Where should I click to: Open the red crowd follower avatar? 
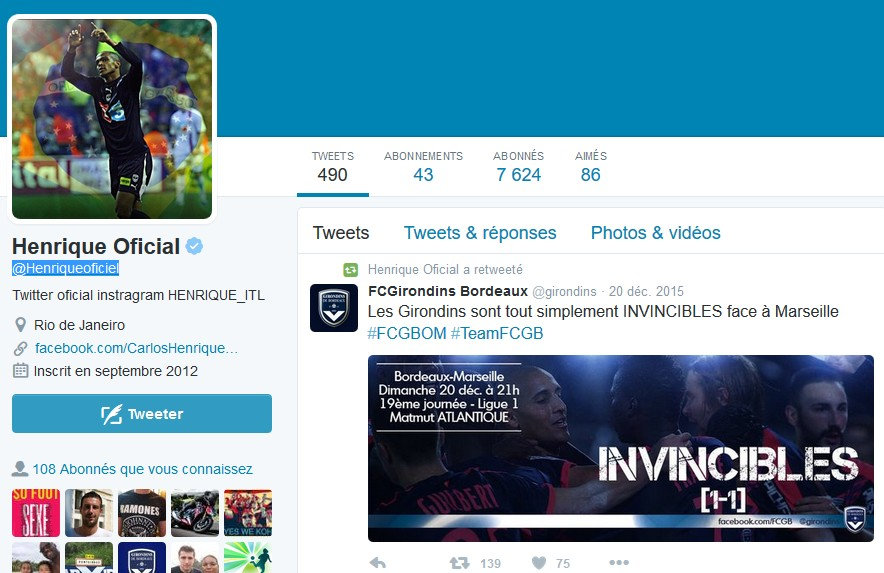pyautogui.click(x=248, y=513)
